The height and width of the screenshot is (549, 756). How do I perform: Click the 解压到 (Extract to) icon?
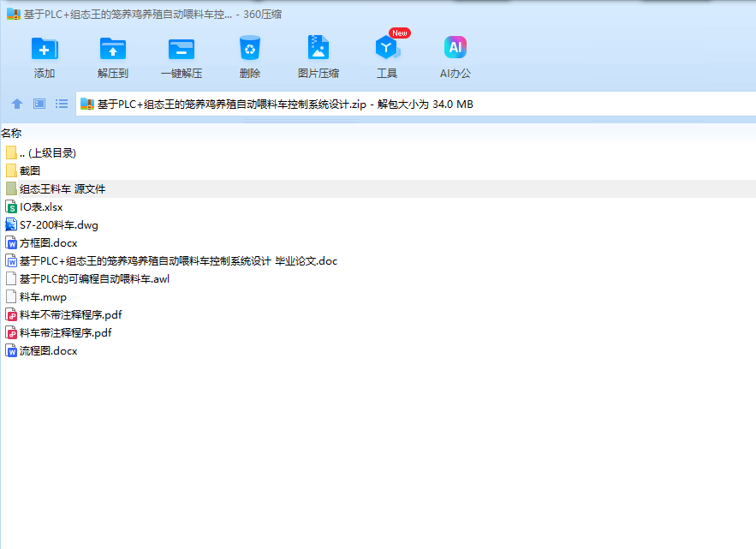coord(113,48)
